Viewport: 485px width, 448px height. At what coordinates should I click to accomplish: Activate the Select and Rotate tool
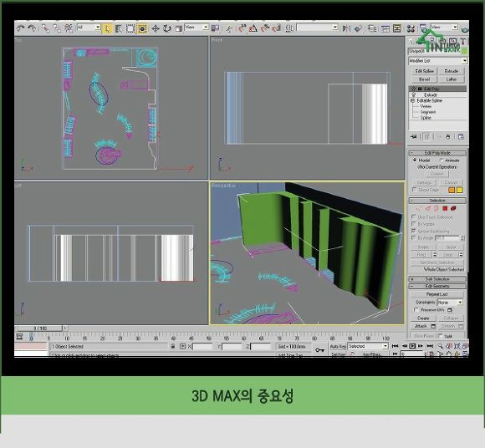pyautogui.click(x=167, y=28)
